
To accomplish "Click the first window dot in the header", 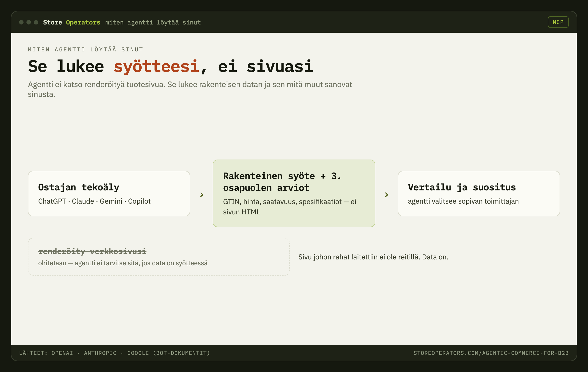I will (21, 22).
